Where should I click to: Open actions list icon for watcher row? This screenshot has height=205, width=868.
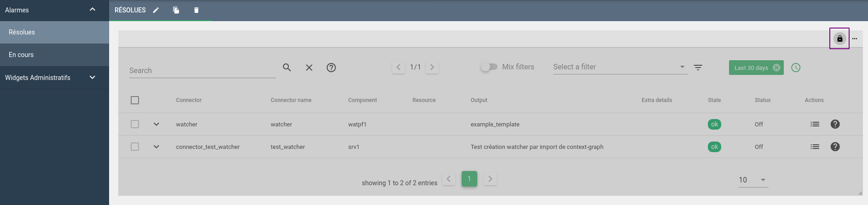coord(815,124)
